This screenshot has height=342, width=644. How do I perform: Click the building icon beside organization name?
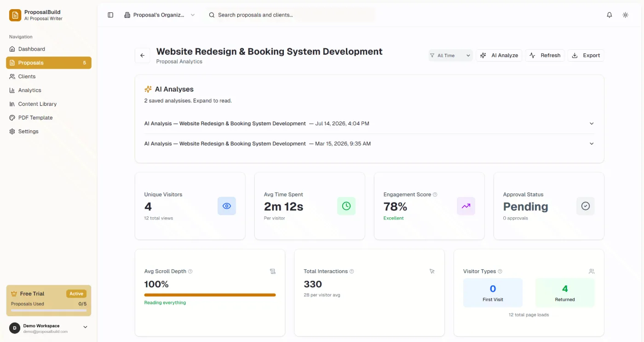coord(127,15)
